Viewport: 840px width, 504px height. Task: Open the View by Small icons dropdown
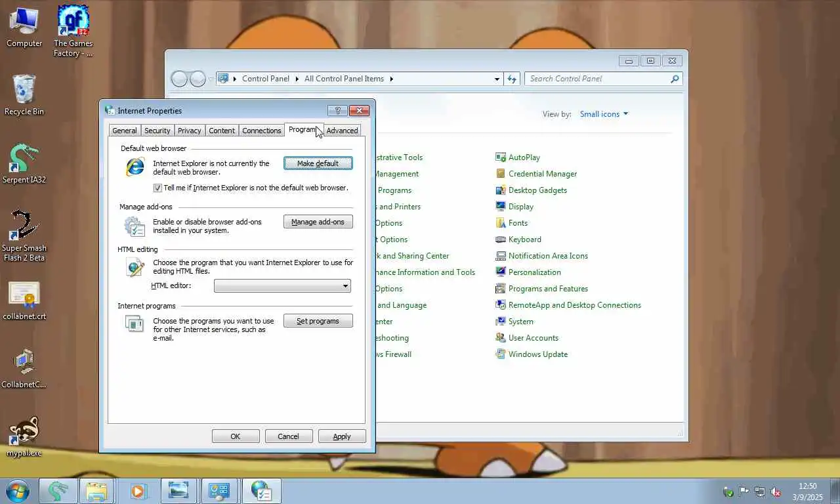(604, 114)
